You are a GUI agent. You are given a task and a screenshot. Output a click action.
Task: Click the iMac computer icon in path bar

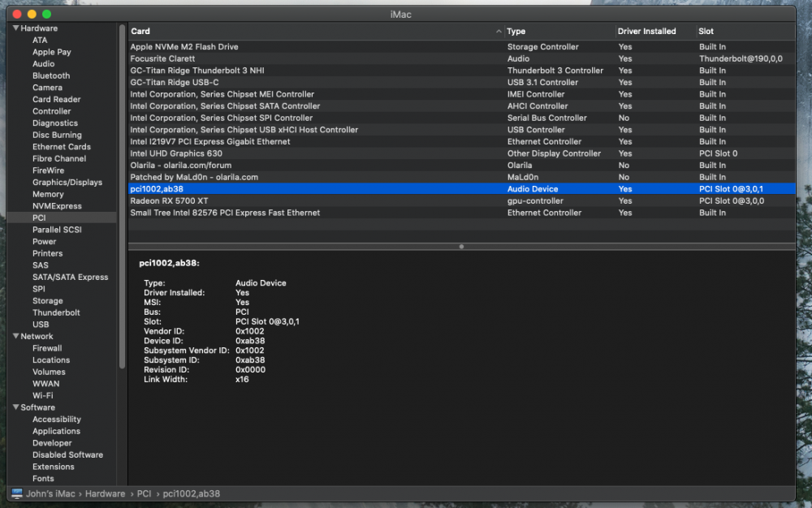click(x=17, y=493)
